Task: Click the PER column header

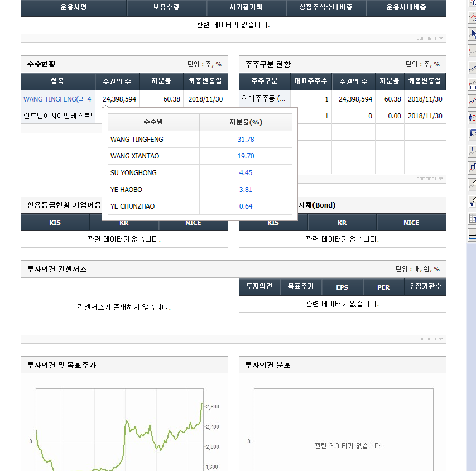Action: coord(383,287)
